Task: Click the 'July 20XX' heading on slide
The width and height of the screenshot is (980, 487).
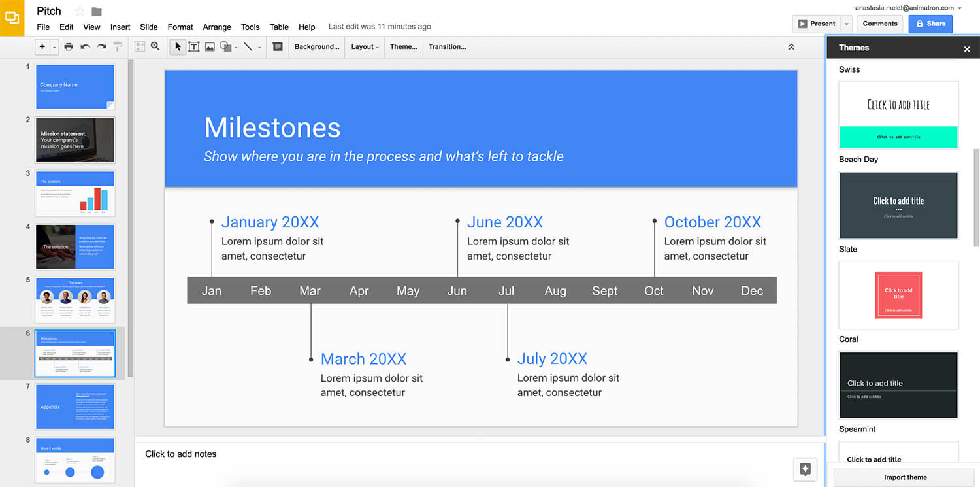Action: (x=552, y=359)
